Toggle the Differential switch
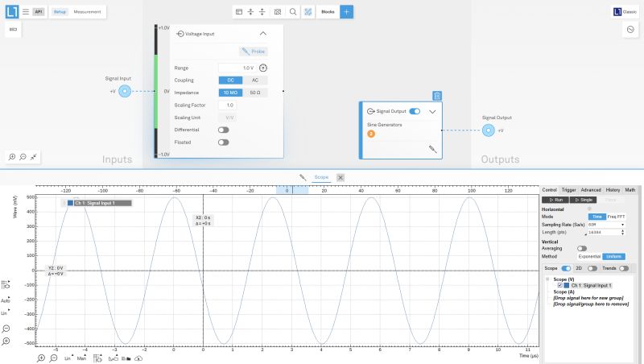 point(224,130)
